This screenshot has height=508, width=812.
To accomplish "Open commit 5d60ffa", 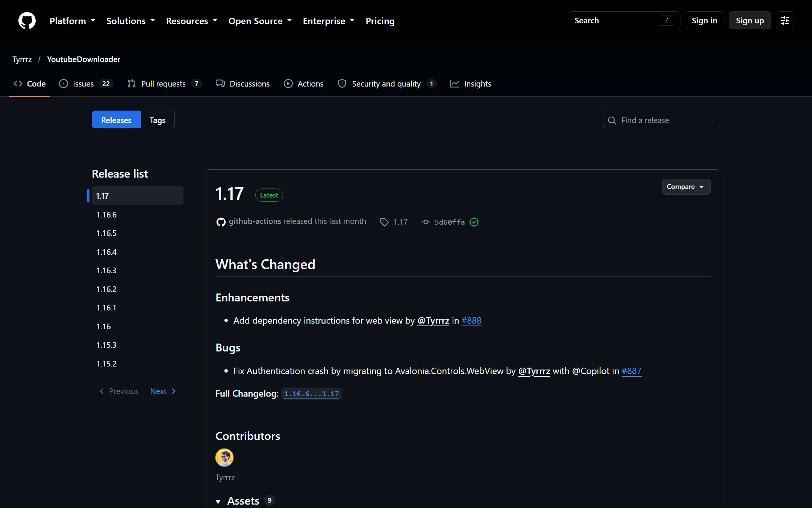I will click(450, 222).
